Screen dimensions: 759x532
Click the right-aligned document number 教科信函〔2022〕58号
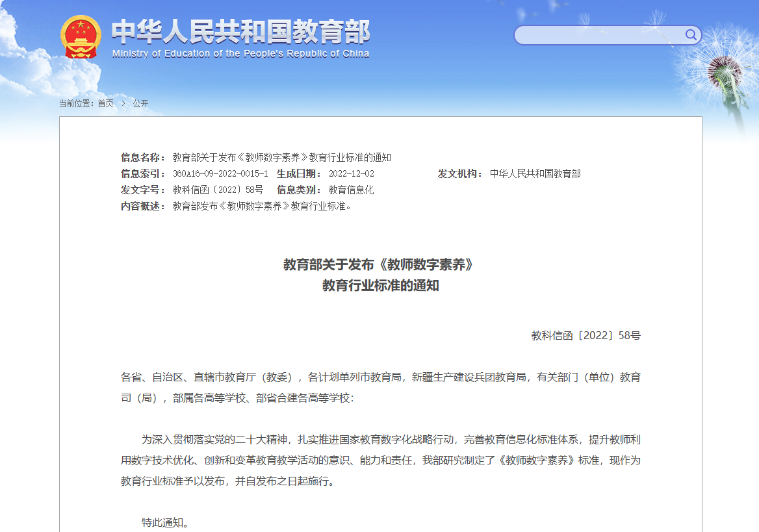click(x=585, y=336)
